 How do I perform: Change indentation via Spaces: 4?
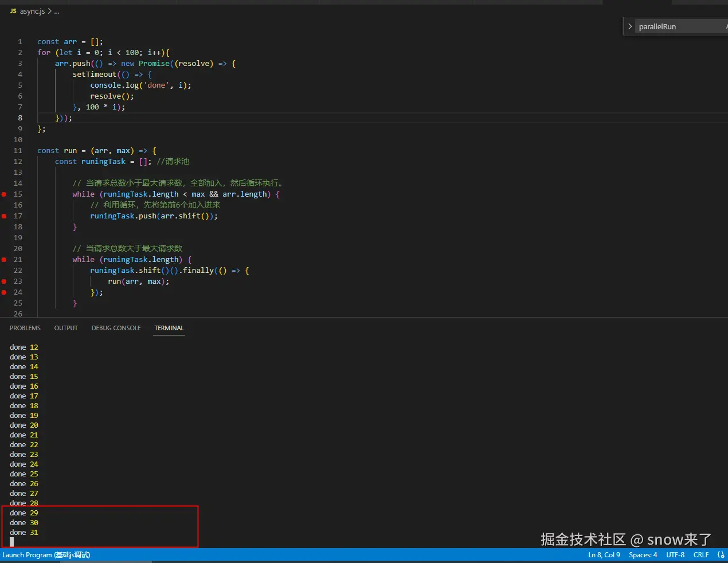click(643, 555)
